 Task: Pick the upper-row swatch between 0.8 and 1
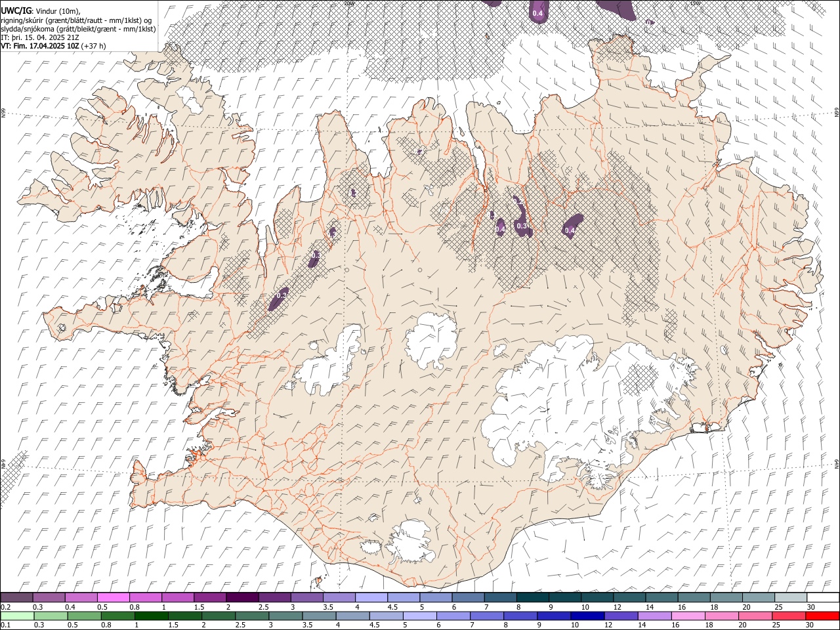pos(145,597)
